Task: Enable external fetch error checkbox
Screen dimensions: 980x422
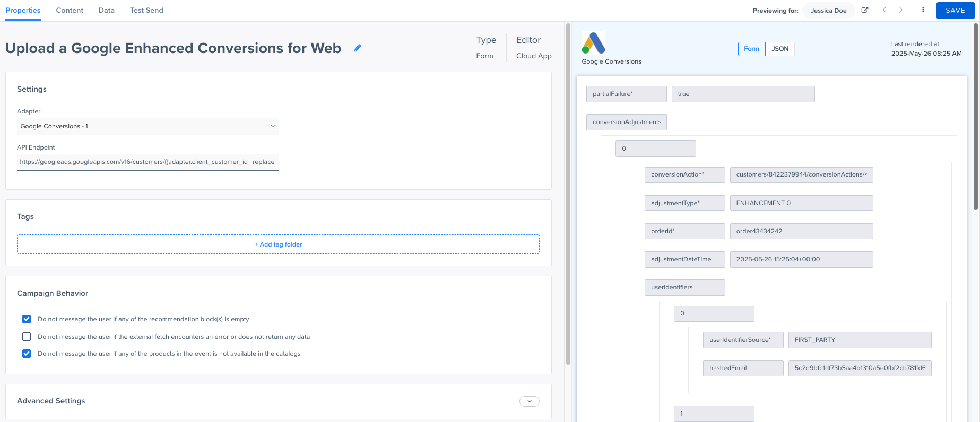Action: pyautogui.click(x=27, y=337)
